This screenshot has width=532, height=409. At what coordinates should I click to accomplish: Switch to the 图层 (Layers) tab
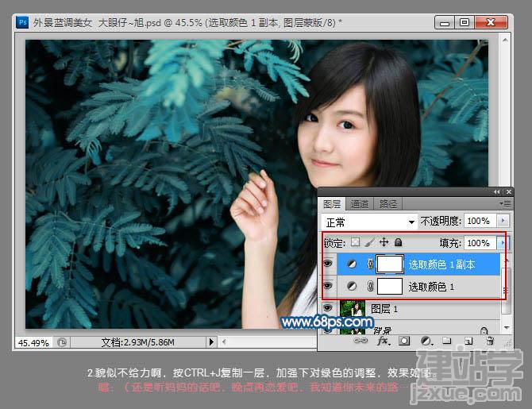point(331,204)
